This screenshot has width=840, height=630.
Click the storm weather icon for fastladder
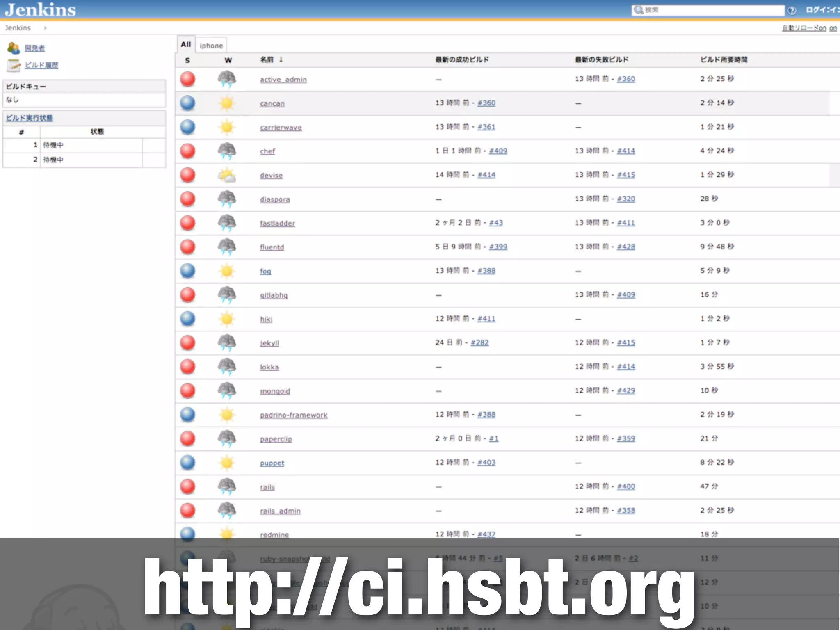tap(227, 223)
